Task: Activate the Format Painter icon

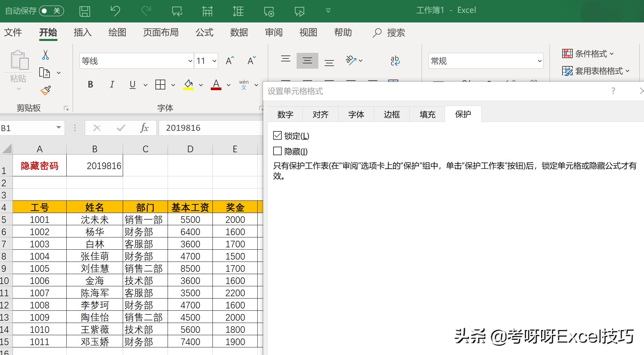Action: (x=46, y=90)
